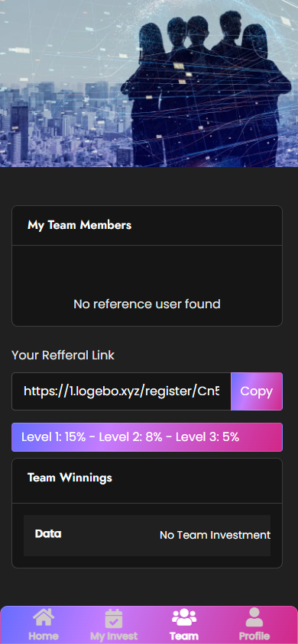The image size is (298, 644).
Task: Click the Team Winnings header
Action: [70, 478]
